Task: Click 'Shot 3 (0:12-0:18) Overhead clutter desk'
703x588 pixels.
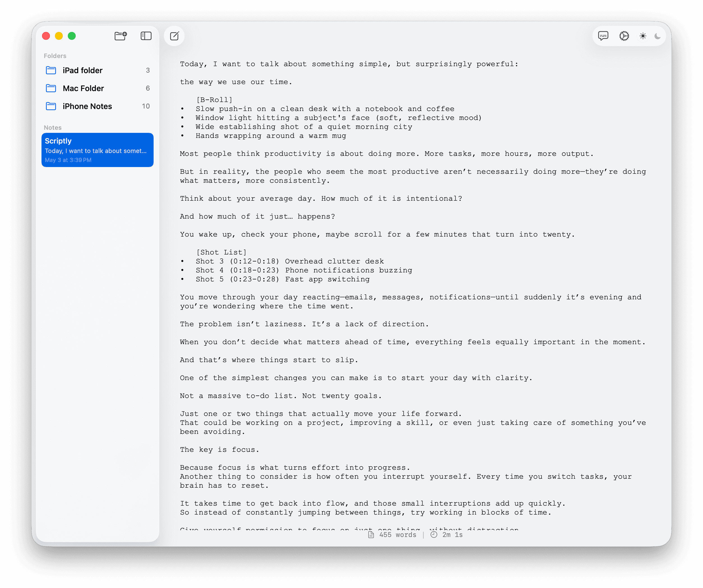Action: pyautogui.click(x=290, y=261)
